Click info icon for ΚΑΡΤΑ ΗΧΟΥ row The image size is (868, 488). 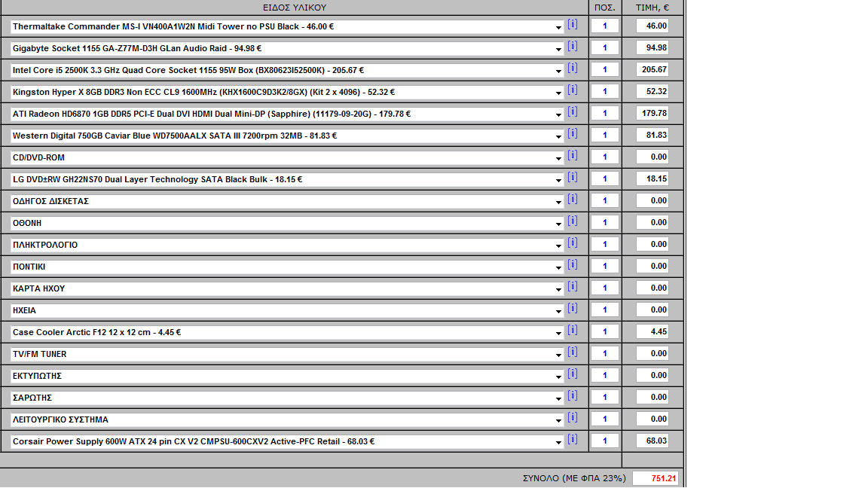pos(573,287)
